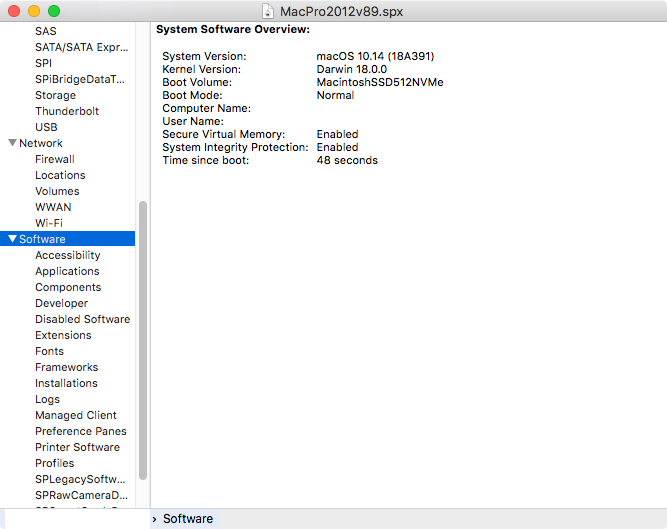Select Storage in the sidebar
The height and width of the screenshot is (529, 667).
(x=55, y=95)
